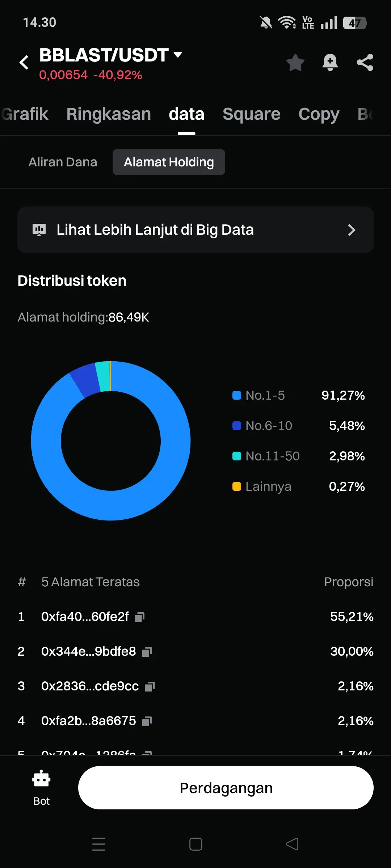The image size is (391, 868).
Task: Share the BBLAST/USDT pair page
Action: click(365, 62)
